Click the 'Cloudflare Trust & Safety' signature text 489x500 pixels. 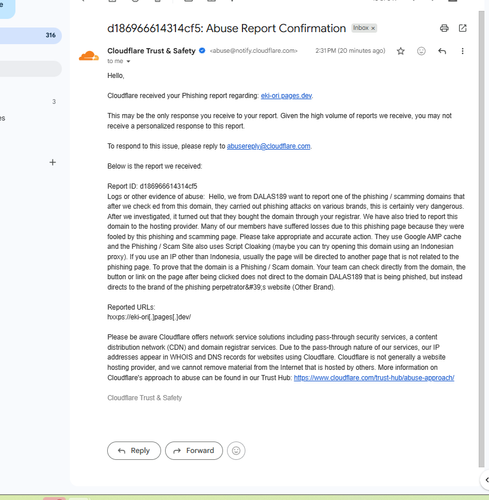coord(145,398)
